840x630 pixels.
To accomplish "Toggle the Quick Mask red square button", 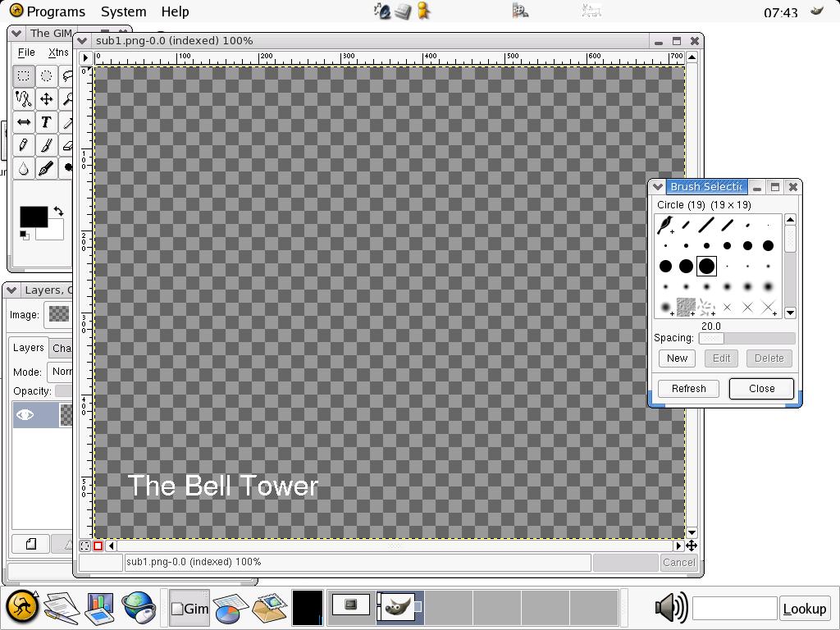I will pos(98,546).
